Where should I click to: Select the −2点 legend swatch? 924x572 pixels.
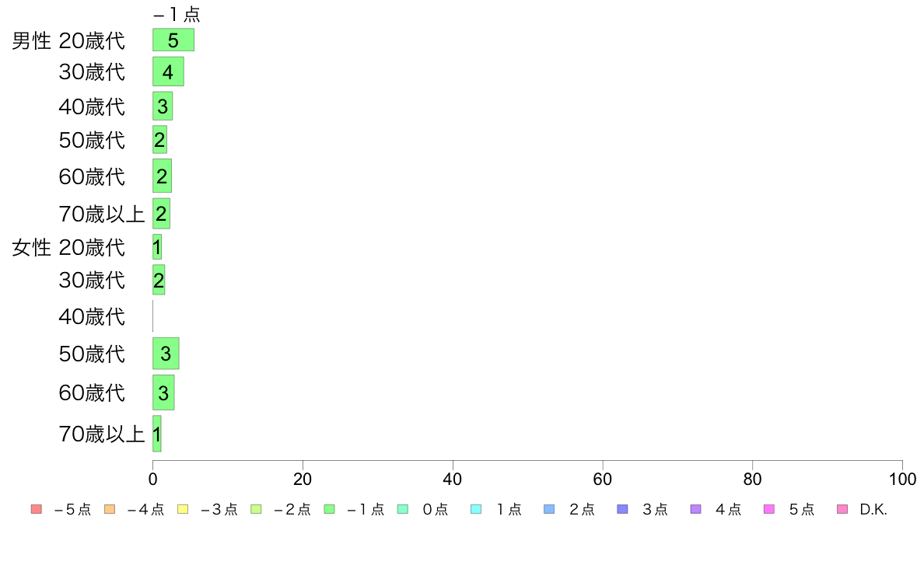point(256,509)
